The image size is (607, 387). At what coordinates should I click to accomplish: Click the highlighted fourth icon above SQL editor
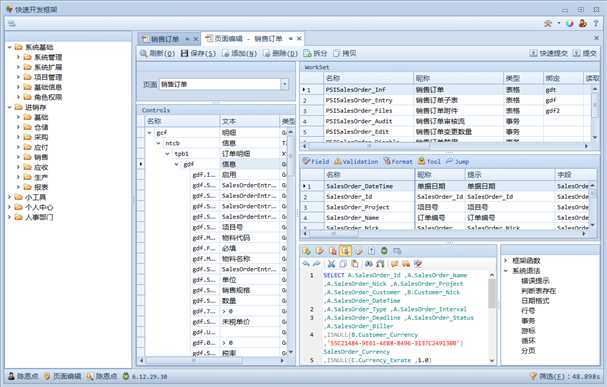pyautogui.click(x=345, y=251)
